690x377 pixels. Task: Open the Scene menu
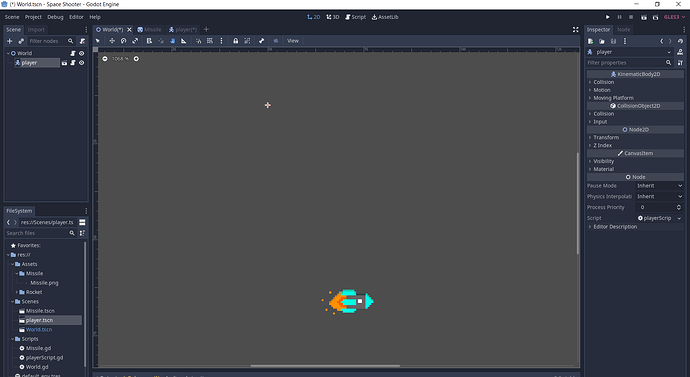(x=12, y=17)
